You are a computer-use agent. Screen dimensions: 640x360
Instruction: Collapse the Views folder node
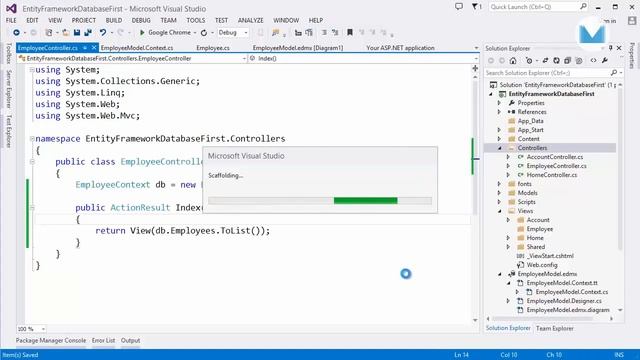[500, 211]
